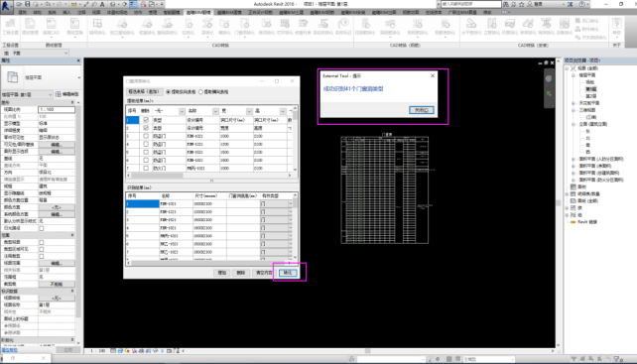This screenshot has width=637, height=364.
Task: Click the 视图比例 1:100 input field
Action: click(57, 109)
